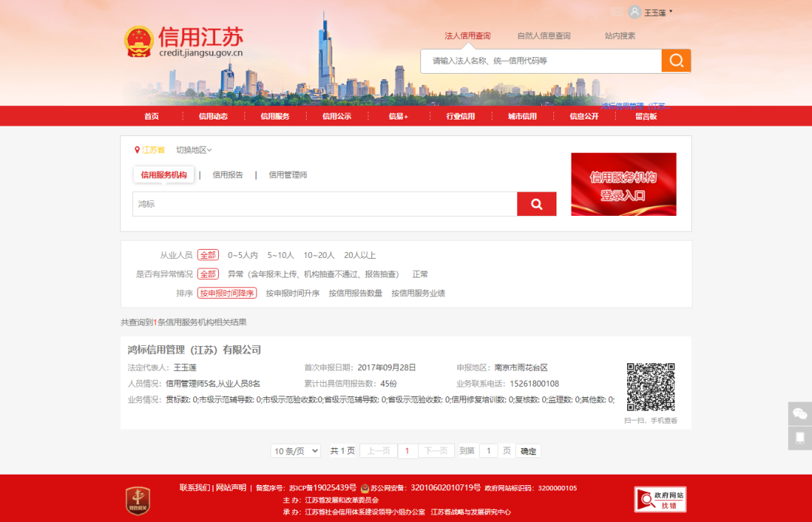
Task: Sort by 按信用服务业绩
Action: (419, 293)
